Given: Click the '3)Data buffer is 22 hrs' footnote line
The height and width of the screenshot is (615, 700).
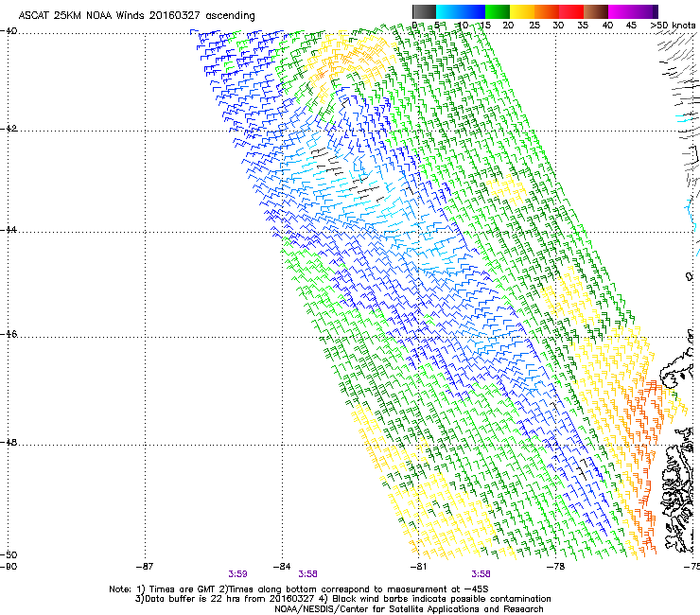Looking at the screenshot, I should pyautogui.click(x=342, y=599).
